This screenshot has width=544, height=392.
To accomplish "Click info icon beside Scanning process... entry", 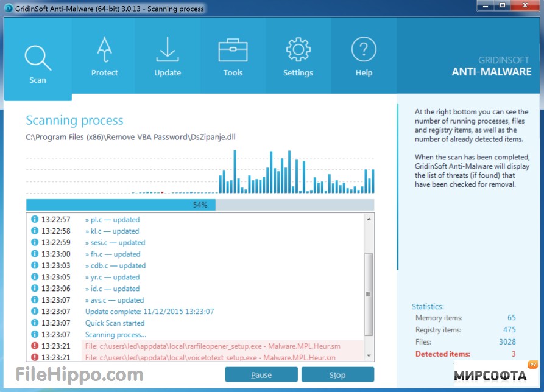I will [x=35, y=334].
